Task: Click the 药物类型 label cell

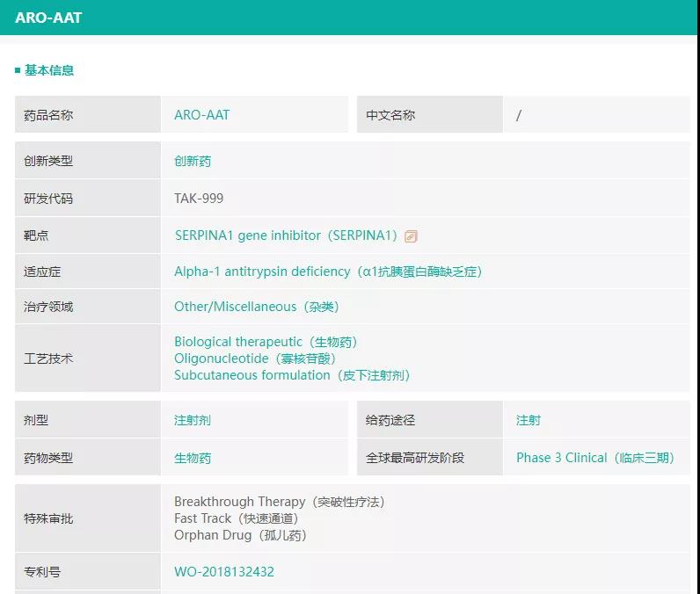Action: [x=88, y=457]
